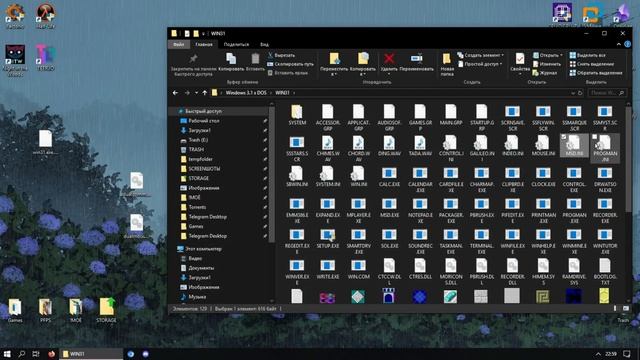
Task: Select the SYSTEM folder icon
Action: tap(297, 111)
